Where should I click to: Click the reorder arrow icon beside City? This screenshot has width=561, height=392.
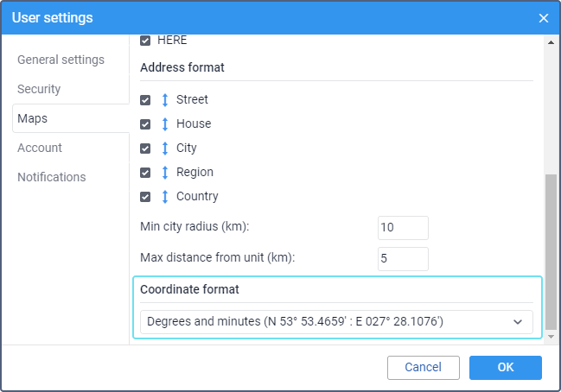point(165,149)
